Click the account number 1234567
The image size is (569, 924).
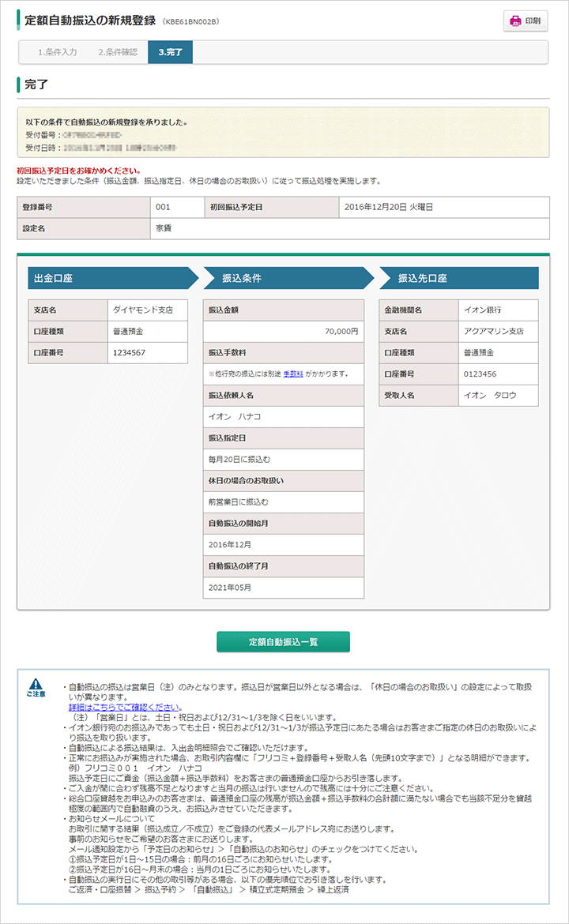[x=129, y=352]
